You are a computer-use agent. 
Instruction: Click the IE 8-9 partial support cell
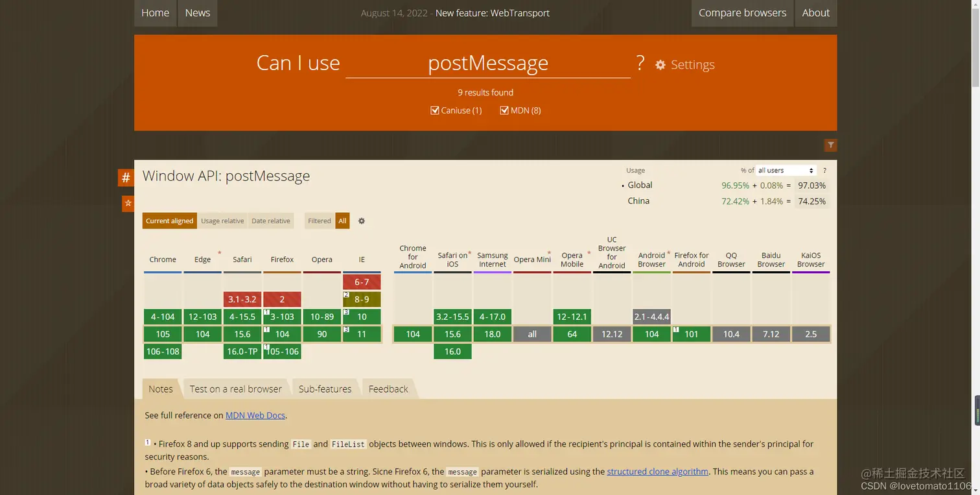pyautogui.click(x=362, y=300)
